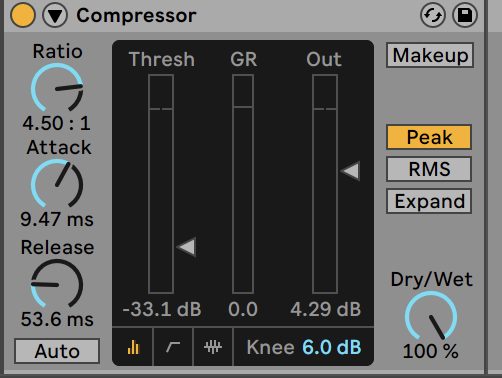
Task: Select Peak detection mode
Action: [x=429, y=137]
